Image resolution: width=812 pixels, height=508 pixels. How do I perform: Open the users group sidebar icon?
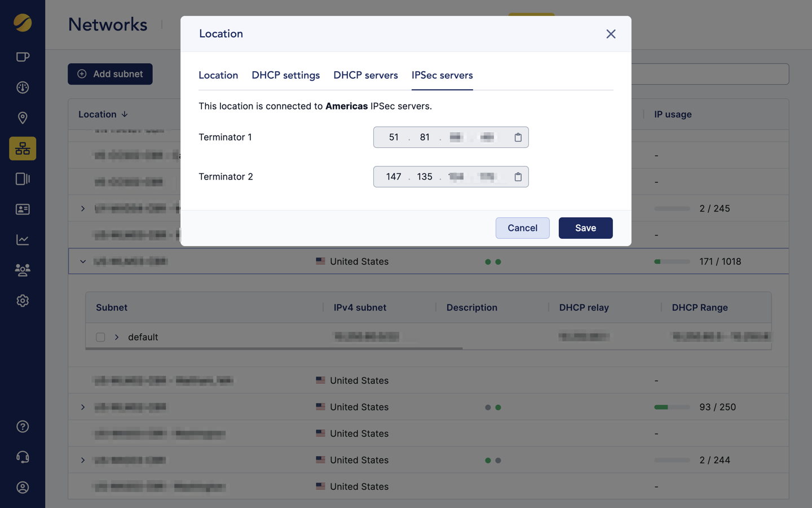(23, 270)
